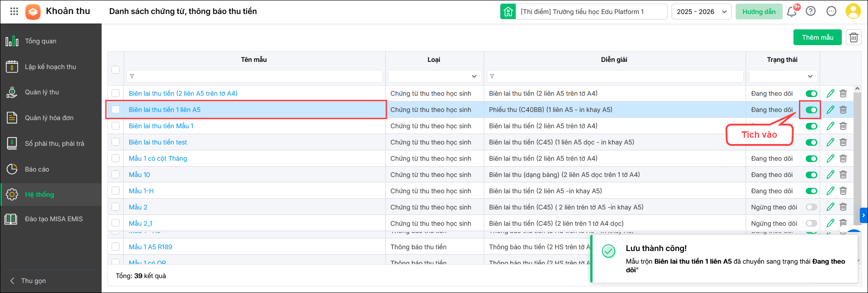Open the user avatar menu

pyautogui.click(x=853, y=11)
